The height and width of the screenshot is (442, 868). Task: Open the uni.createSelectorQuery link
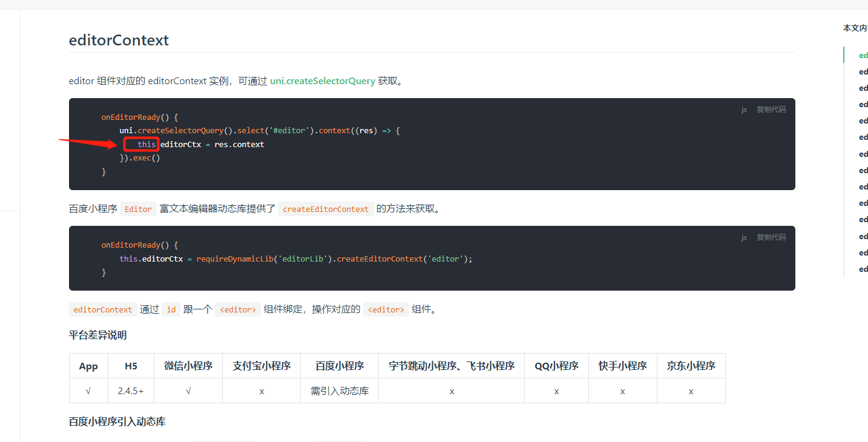pos(323,81)
